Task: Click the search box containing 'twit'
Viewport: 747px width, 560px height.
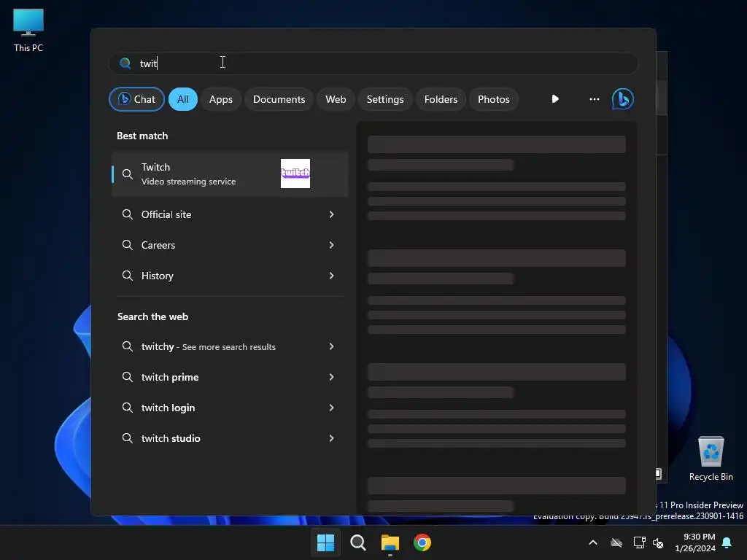Action: (x=373, y=63)
